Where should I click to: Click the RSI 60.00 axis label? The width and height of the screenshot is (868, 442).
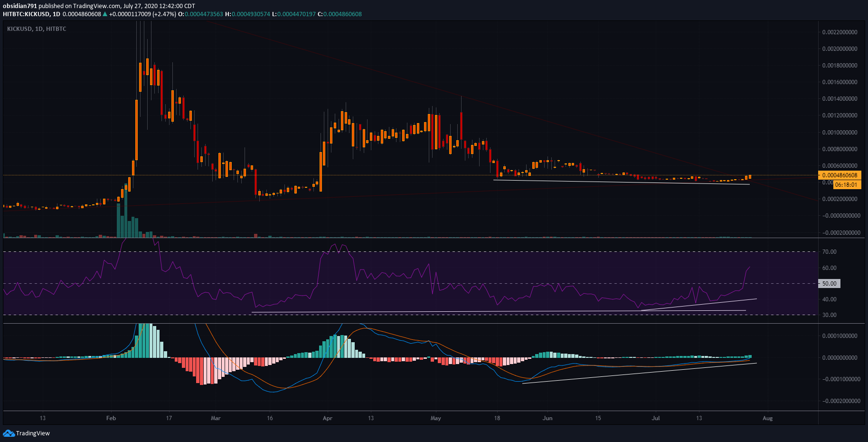tap(830, 268)
